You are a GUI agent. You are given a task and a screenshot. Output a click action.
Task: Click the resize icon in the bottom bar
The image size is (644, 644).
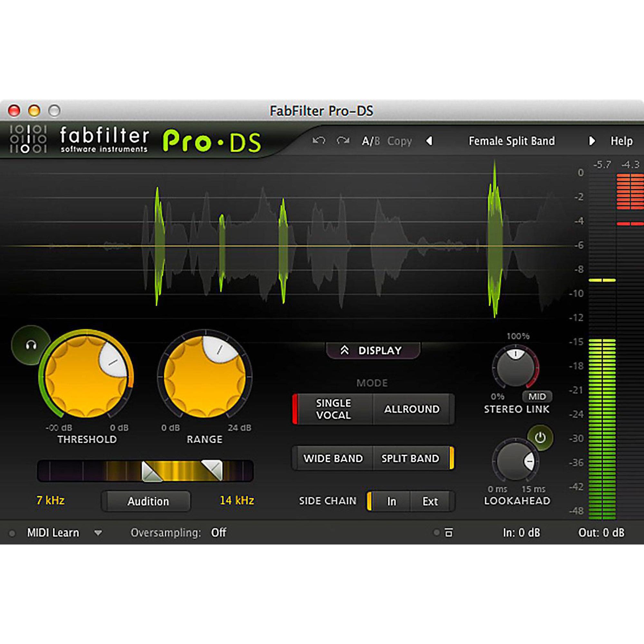pyautogui.click(x=449, y=533)
